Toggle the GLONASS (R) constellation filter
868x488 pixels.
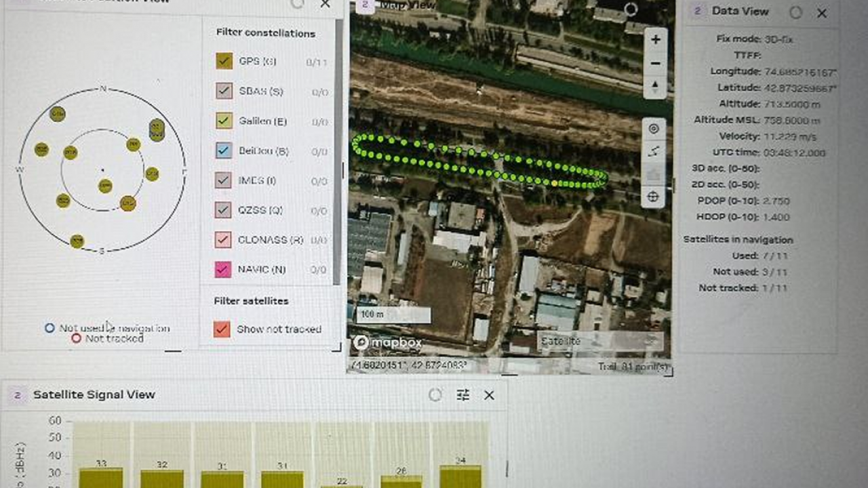[x=224, y=240]
